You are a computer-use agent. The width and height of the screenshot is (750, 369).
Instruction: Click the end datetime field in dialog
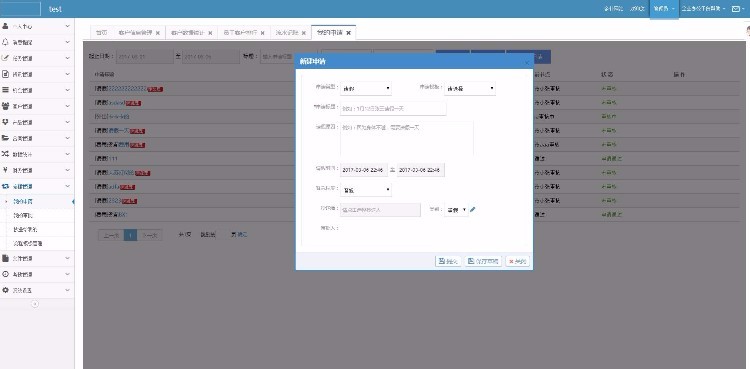tap(421, 170)
